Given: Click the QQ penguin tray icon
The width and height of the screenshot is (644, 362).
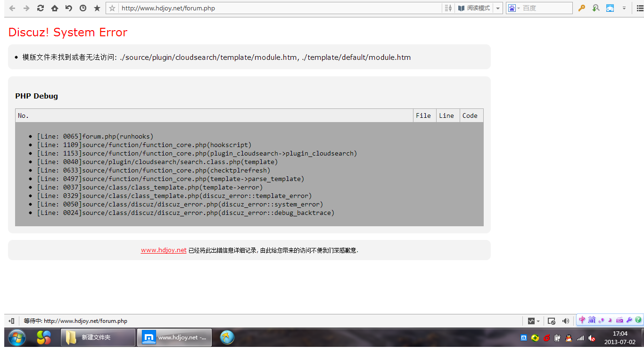Looking at the screenshot, I should [x=569, y=338].
